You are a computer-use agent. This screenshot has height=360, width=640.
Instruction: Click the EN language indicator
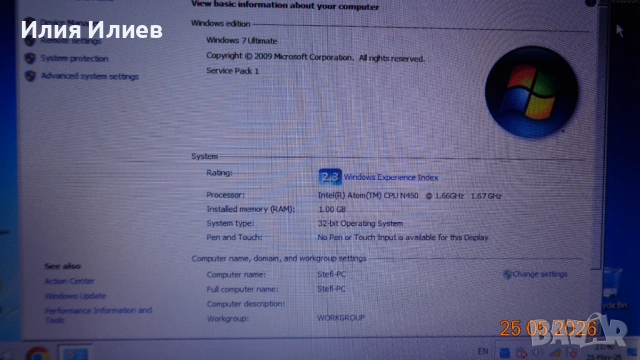(483, 351)
